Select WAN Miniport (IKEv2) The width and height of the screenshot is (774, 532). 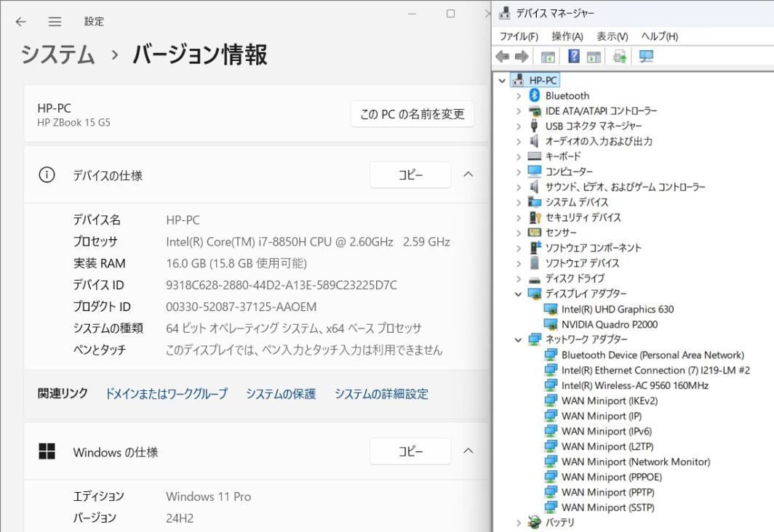click(610, 401)
